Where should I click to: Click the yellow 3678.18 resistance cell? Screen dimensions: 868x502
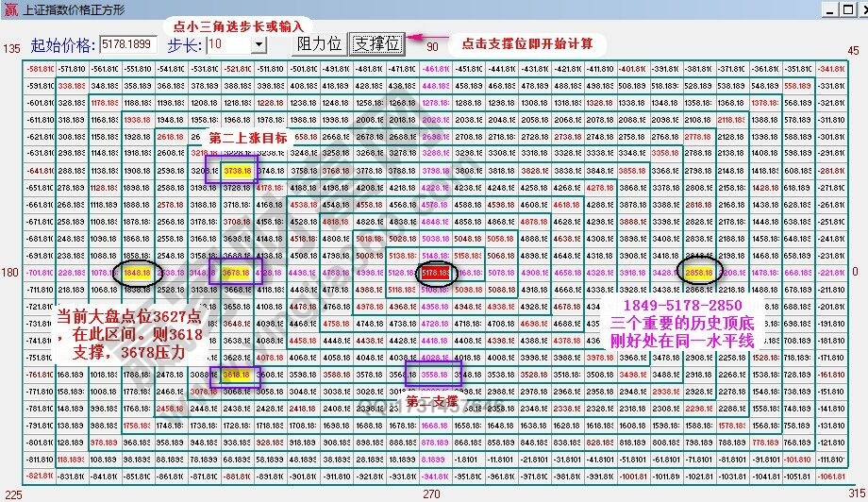[x=238, y=272]
